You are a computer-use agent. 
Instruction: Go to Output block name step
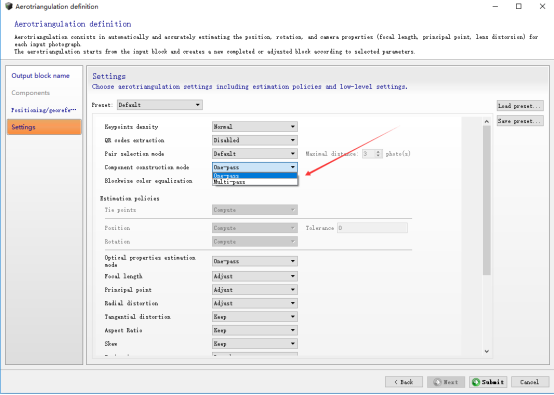[40, 76]
